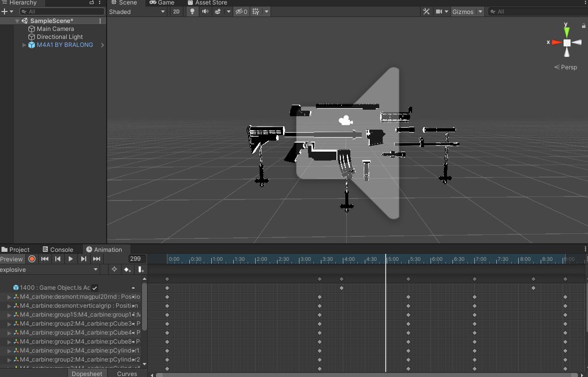Click the animation record button

pyautogui.click(x=32, y=259)
